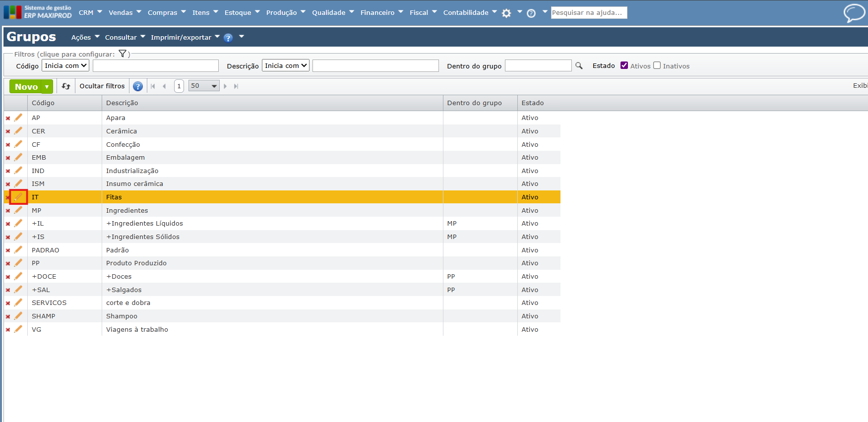Click the Descrição filter text field
Screen dimensions: 868x422
(375, 65)
